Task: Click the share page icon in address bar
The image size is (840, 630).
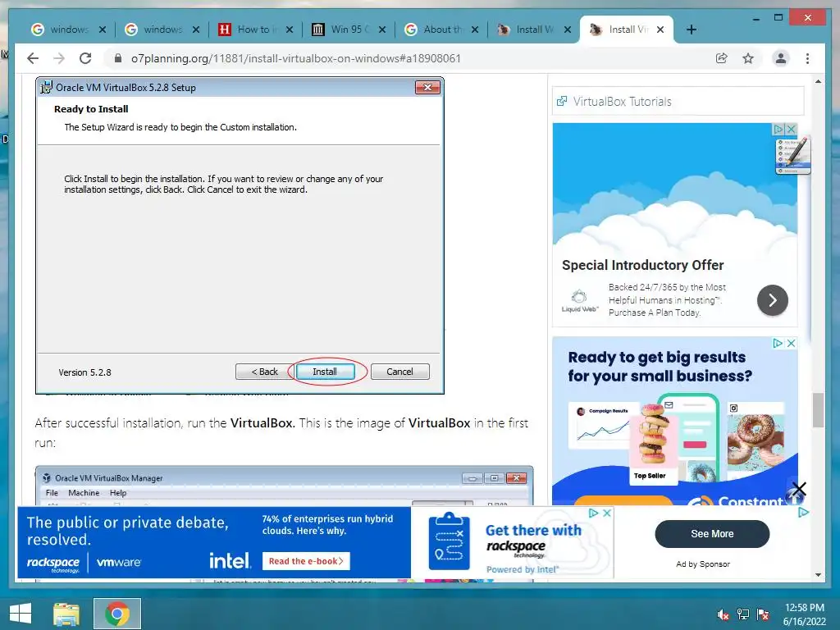Action: point(722,58)
